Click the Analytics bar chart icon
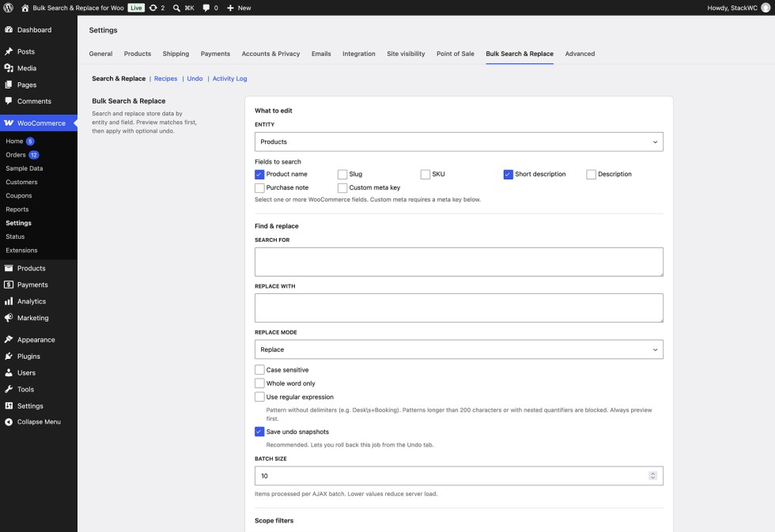The height and width of the screenshot is (532, 775). tap(9, 301)
